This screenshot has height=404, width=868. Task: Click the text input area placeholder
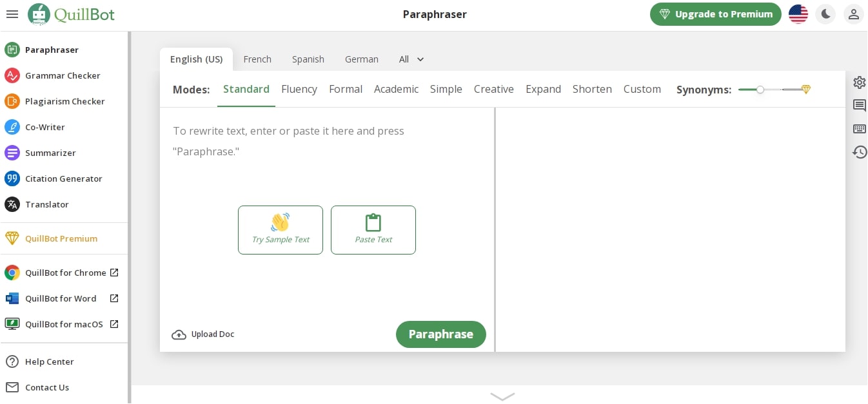(288, 141)
